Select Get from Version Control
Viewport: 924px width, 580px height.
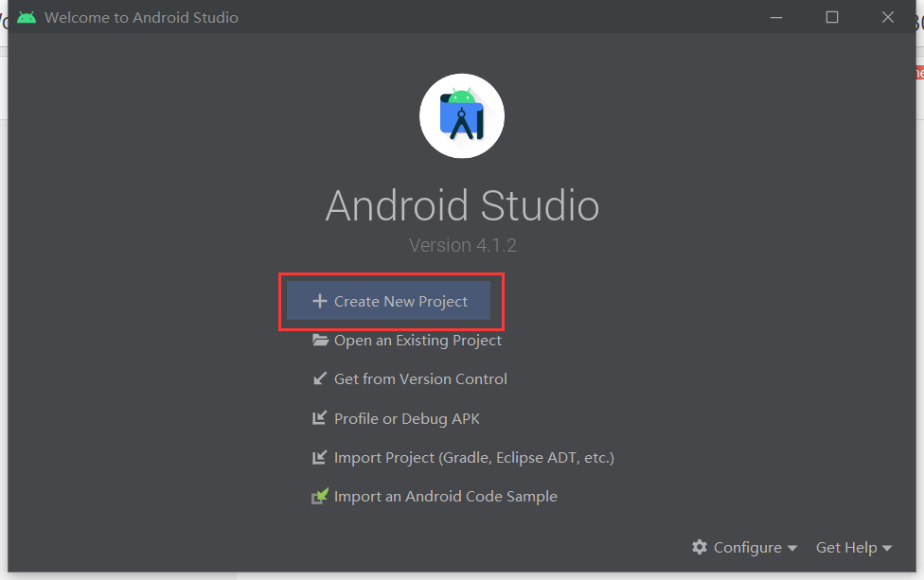click(x=420, y=379)
